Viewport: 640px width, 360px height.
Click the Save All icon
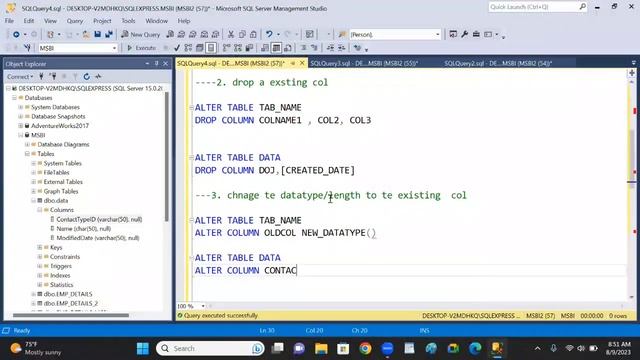point(109,35)
